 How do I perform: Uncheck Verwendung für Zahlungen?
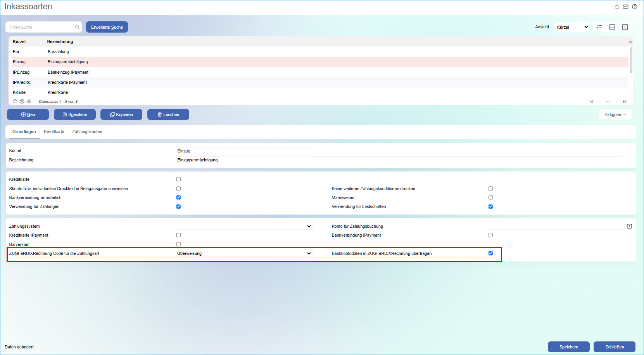click(x=178, y=206)
